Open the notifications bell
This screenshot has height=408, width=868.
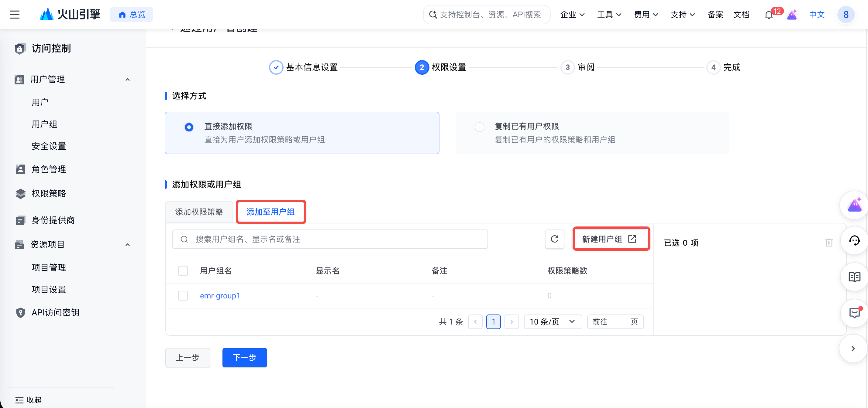(x=769, y=15)
